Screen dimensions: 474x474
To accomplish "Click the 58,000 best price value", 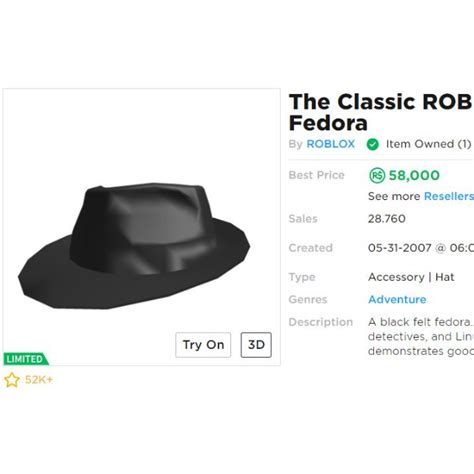I will 414,175.
